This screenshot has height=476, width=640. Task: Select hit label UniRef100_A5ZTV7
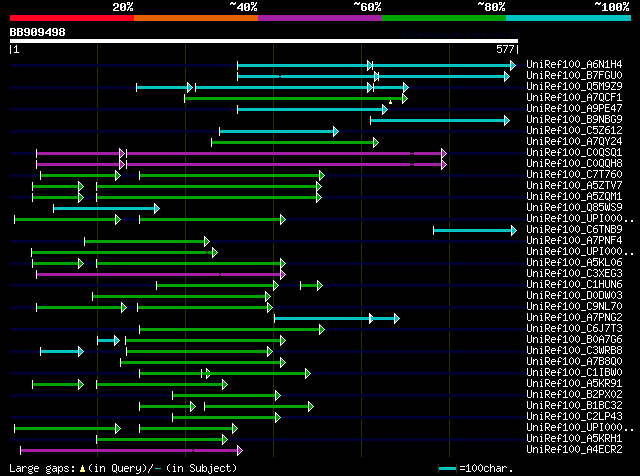pos(574,186)
